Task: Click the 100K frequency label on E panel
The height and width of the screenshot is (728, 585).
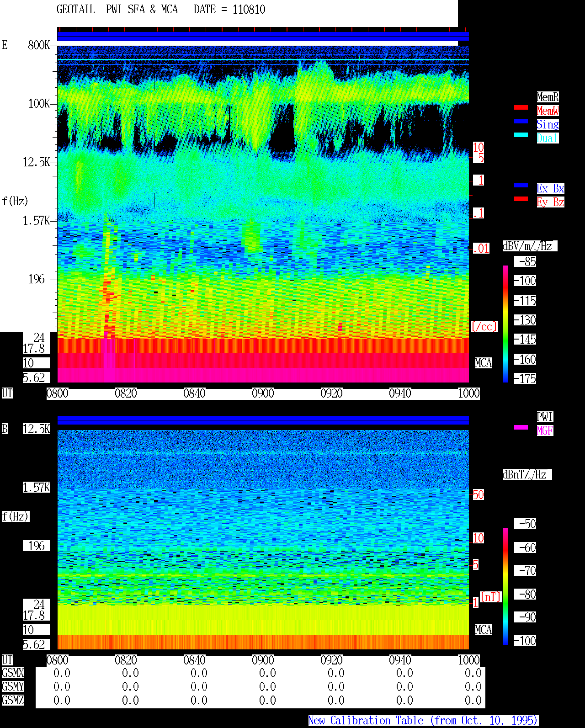Action: 39,104
